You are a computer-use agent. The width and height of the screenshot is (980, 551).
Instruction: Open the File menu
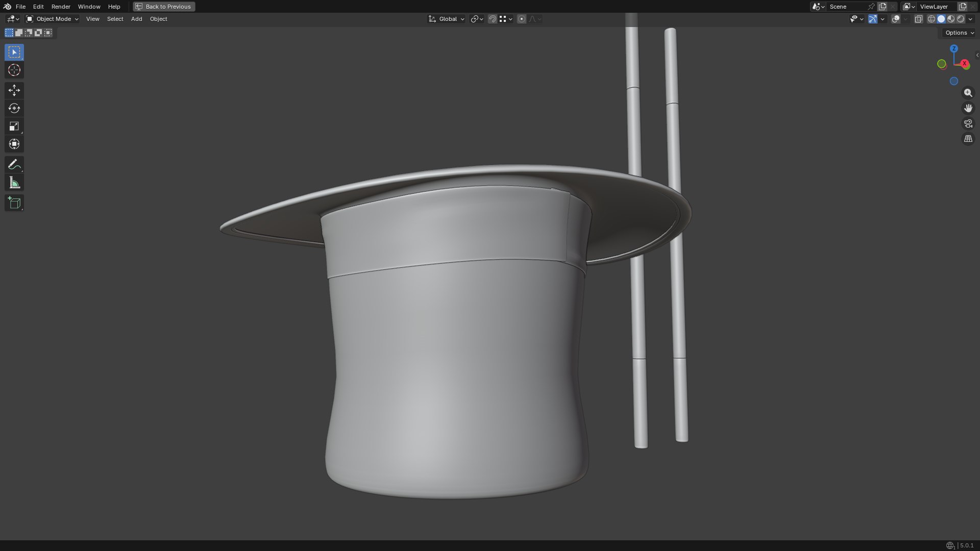pyautogui.click(x=20, y=7)
